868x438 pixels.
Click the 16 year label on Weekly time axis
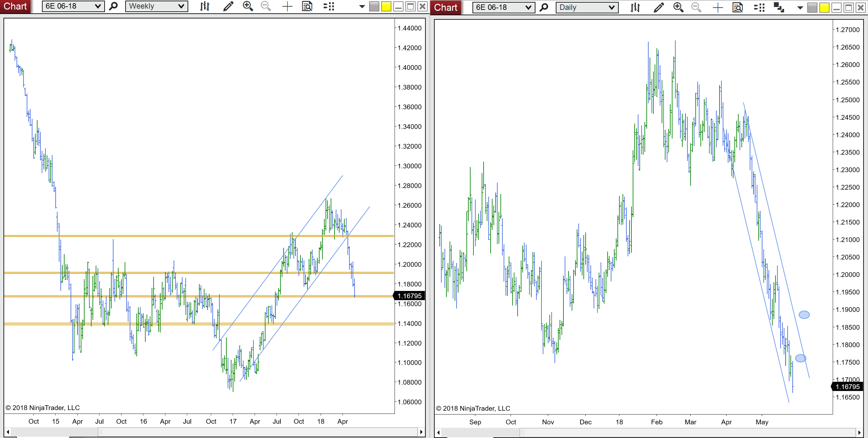(143, 421)
